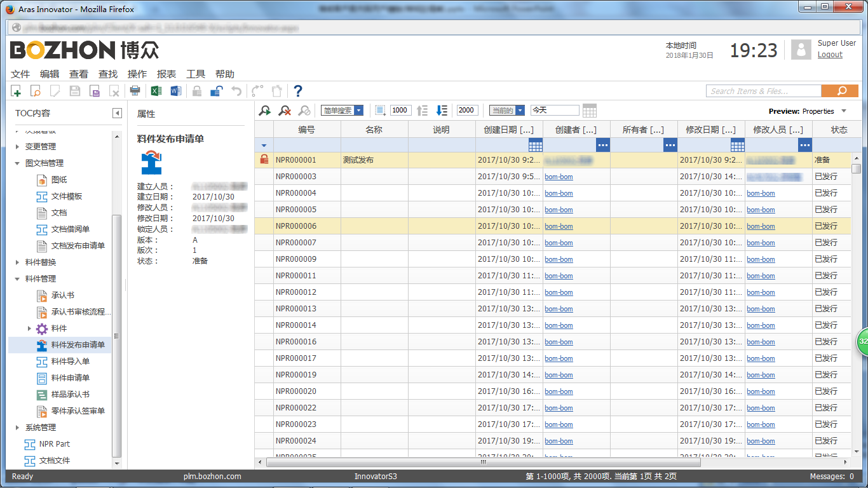Viewport: 868px width, 488px height.
Task: Open the 简单搜索 search mode dropdown
Action: (358, 111)
